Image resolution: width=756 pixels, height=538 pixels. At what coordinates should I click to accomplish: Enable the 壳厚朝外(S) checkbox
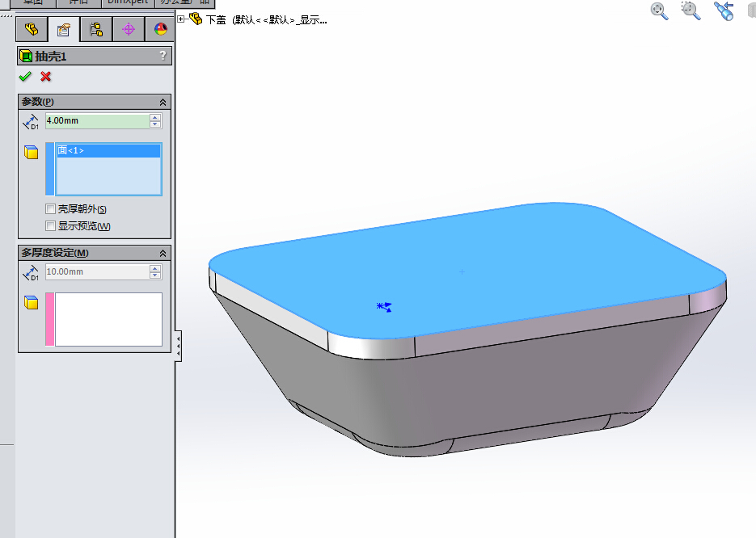(x=50, y=209)
